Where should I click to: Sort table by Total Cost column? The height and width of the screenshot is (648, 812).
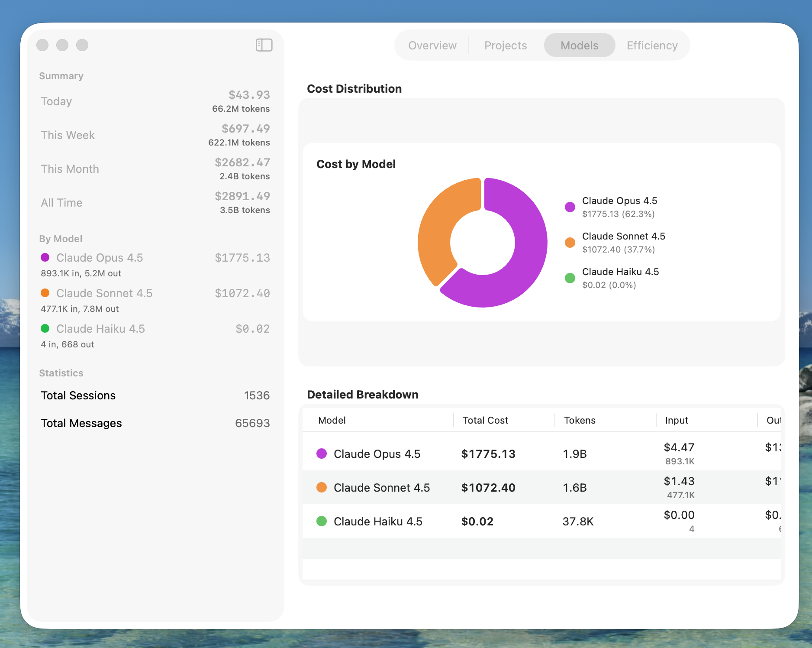485,420
